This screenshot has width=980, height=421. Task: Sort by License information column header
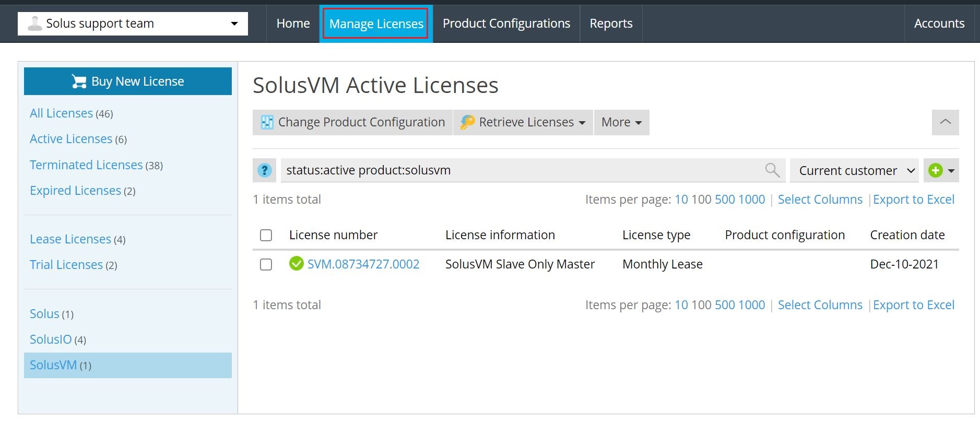[x=500, y=235]
